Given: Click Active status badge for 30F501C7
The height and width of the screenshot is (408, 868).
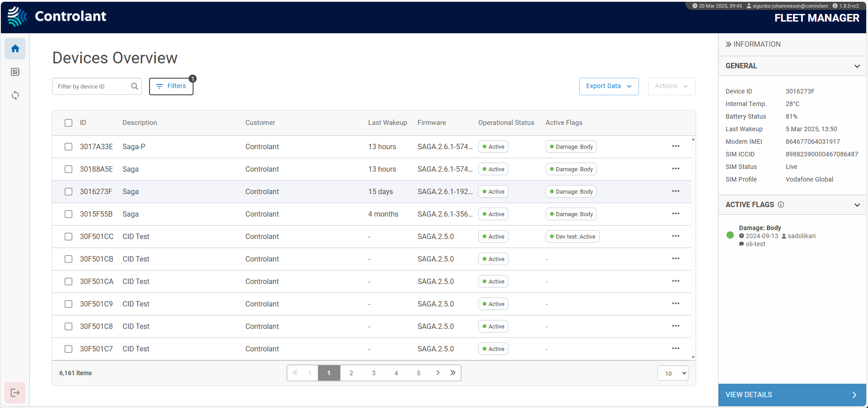Looking at the screenshot, I should 493,349.
